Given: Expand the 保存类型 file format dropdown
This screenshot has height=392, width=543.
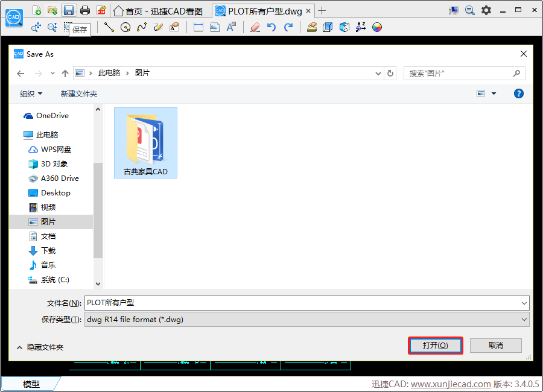Looking at the screenshot, I should pyautogui.click(x=524, y=320).
